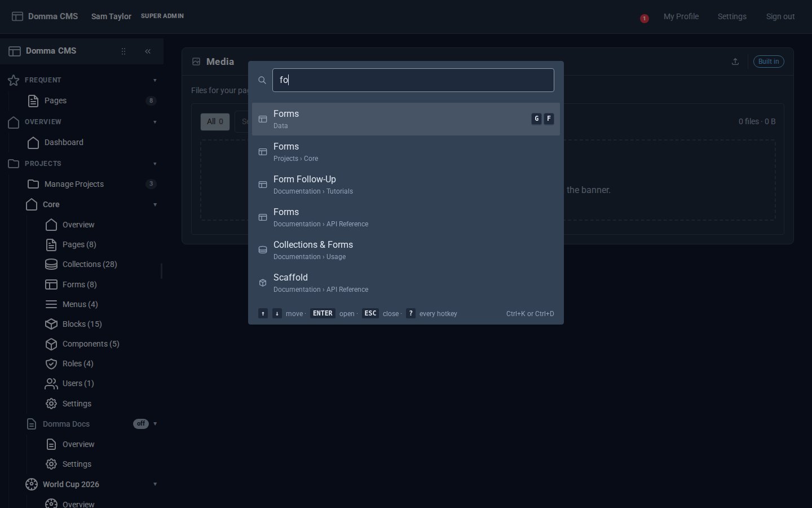Toggle the Domma Docs off switch

pyautogui.click(x=141, y=424)
